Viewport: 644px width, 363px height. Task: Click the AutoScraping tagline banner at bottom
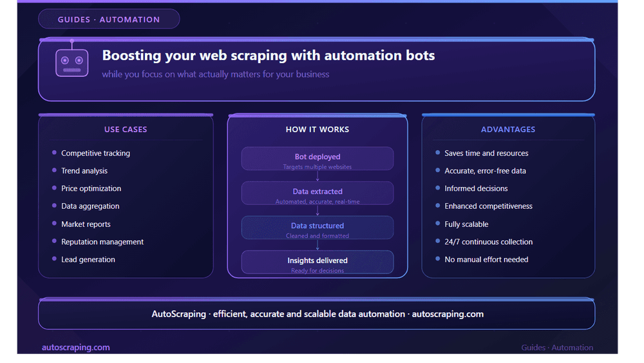(x=317, y=314)
